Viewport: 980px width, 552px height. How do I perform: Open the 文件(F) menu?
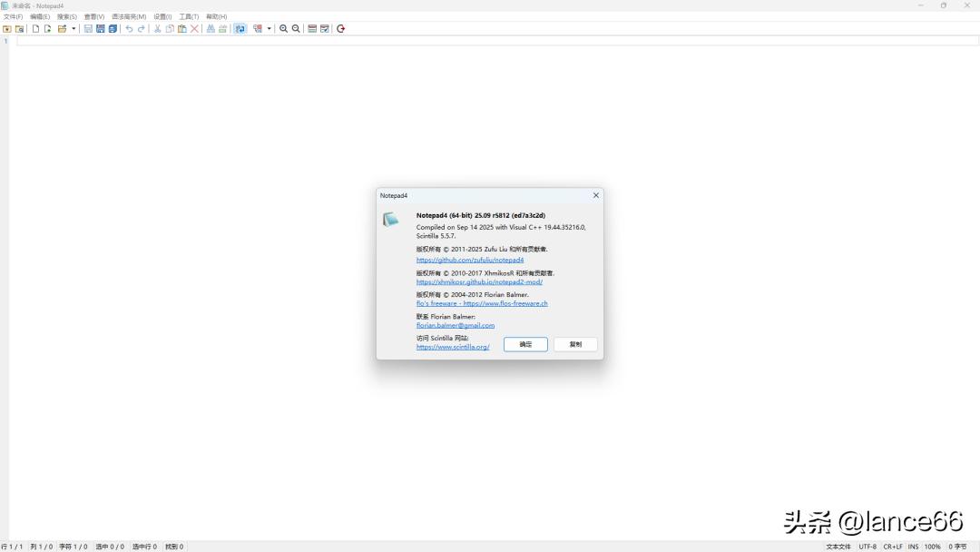[x=13, y=17]
